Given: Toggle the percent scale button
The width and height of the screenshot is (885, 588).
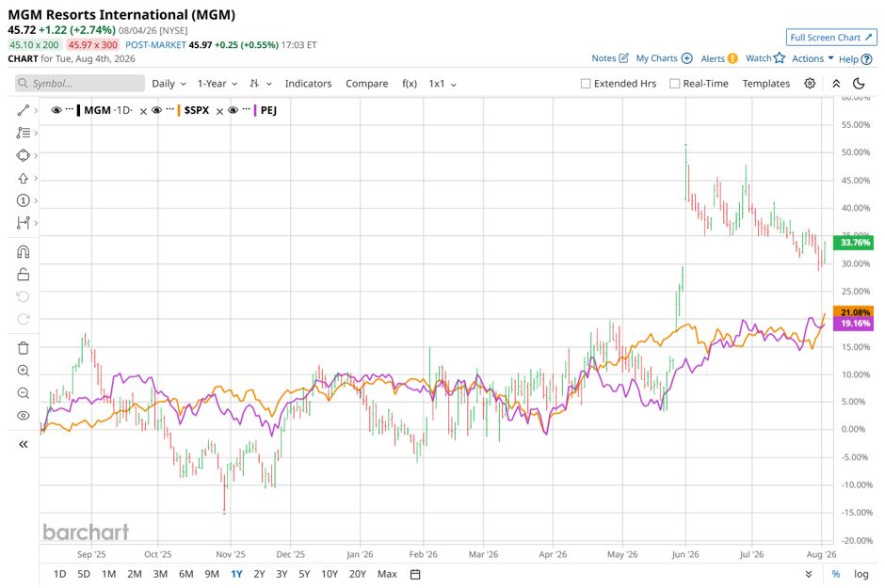Looking at the screenshot, I should (x=836, y=574).
